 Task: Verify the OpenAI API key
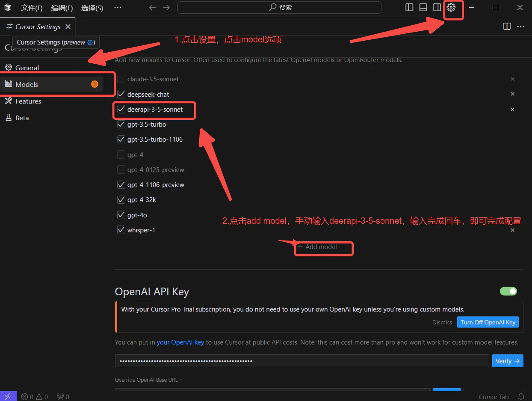[x=508, y=361]
